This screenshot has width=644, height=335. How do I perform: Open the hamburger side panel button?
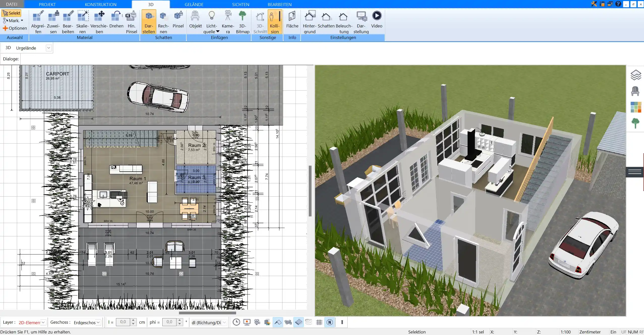(x=635, y=172)
